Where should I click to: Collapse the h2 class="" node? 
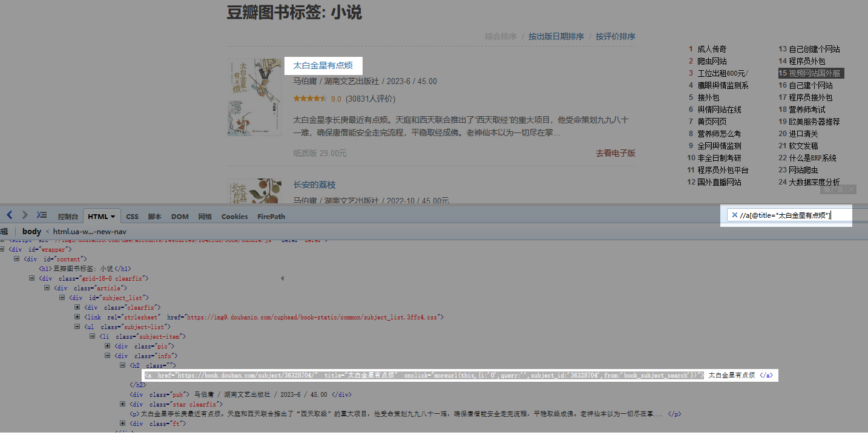pyautogui.click(x=123, y=365)
